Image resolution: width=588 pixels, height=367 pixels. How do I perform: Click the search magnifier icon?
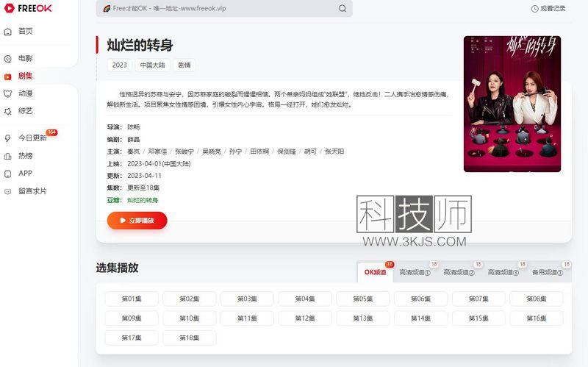pyautogui.click(x=342, y=8)
